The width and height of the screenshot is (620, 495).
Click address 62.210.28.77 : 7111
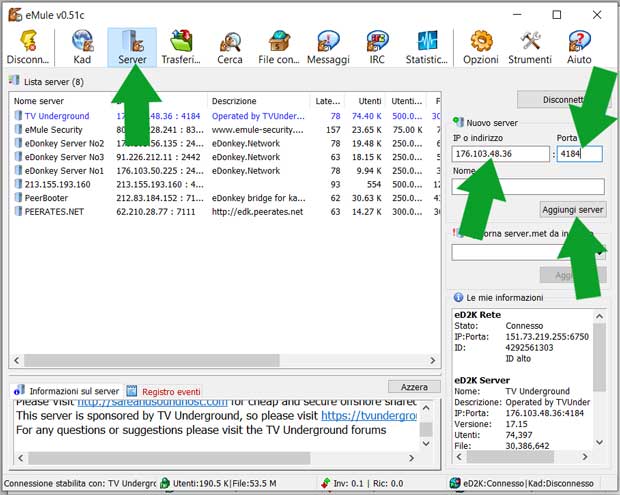point(156,212)
